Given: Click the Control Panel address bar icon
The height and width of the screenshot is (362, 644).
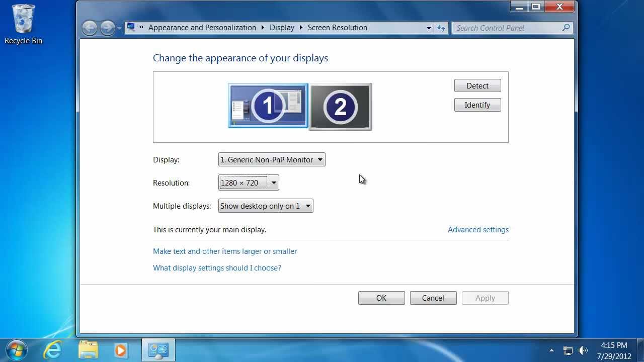Looking at the screenshot, I should point(131,27).
